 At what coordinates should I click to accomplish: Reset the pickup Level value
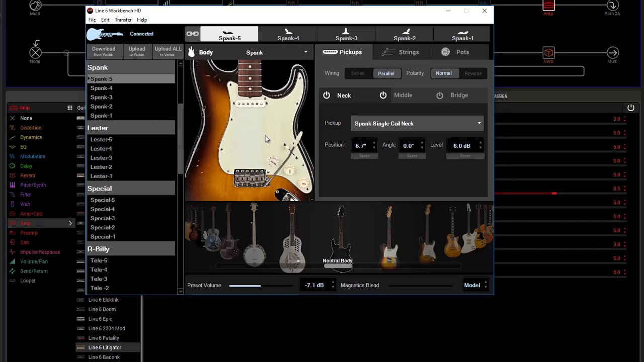tap(465, 156)
